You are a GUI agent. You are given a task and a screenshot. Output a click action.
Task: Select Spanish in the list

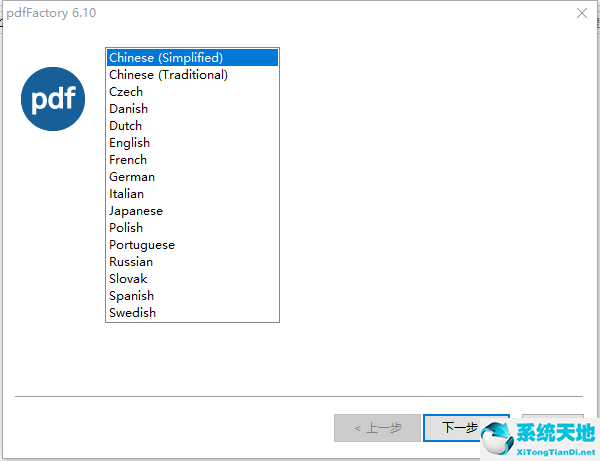pyautogui.click(x=192, y=296)
